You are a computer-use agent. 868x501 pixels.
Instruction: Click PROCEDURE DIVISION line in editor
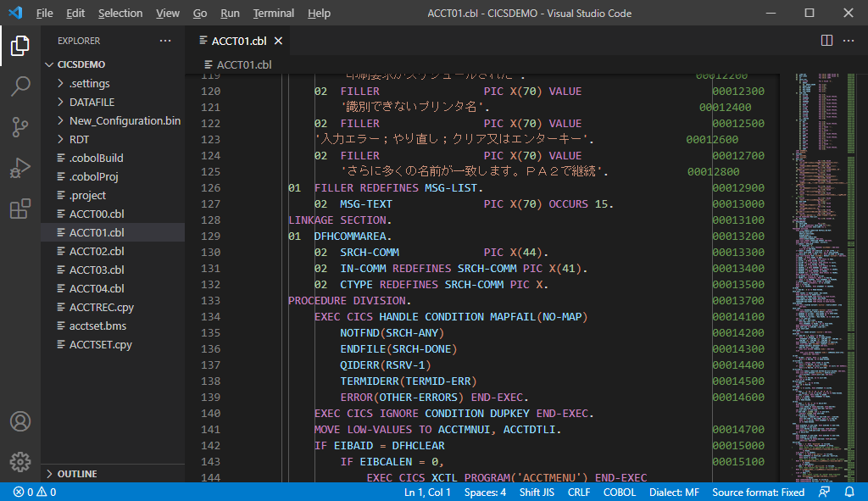pos(349,301)
